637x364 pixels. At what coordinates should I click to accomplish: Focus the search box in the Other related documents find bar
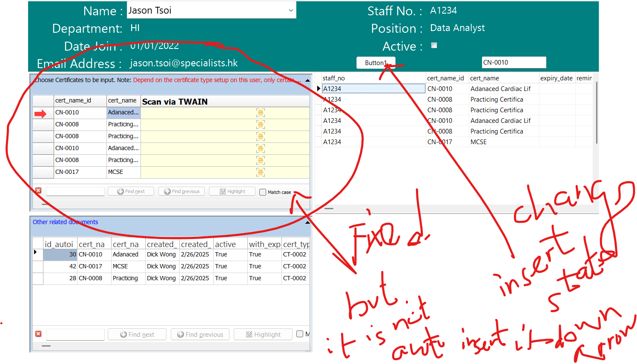tap(75, 335)
